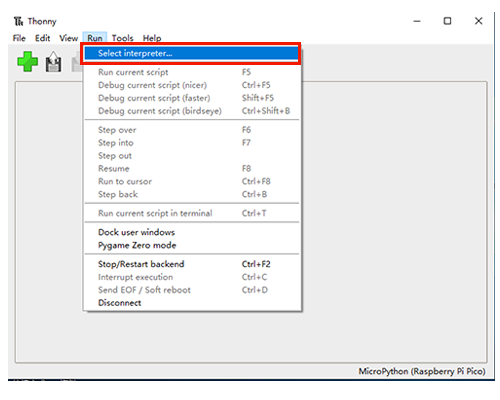Click the Save file toolbar icon
This screenshot has width=500, height=400.
(x=53, y=62)
